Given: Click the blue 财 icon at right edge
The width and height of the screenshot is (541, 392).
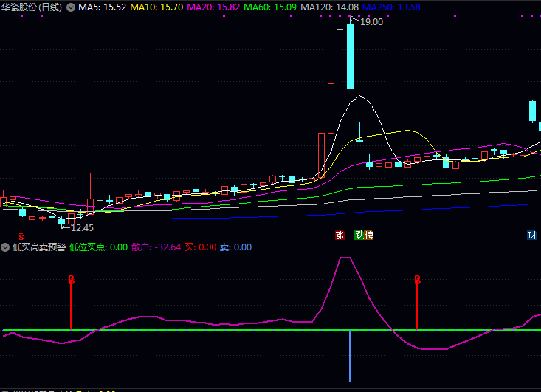Looking at the screenshot, I should click(x=531, y=235).
